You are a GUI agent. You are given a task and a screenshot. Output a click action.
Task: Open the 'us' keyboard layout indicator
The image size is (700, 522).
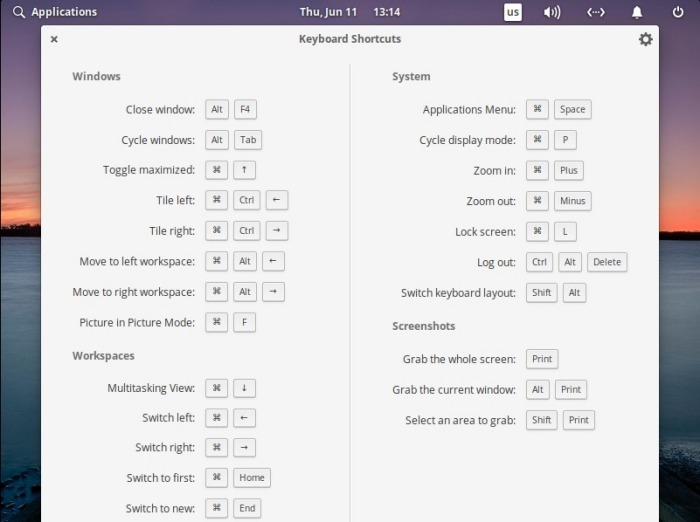point(512,12)
